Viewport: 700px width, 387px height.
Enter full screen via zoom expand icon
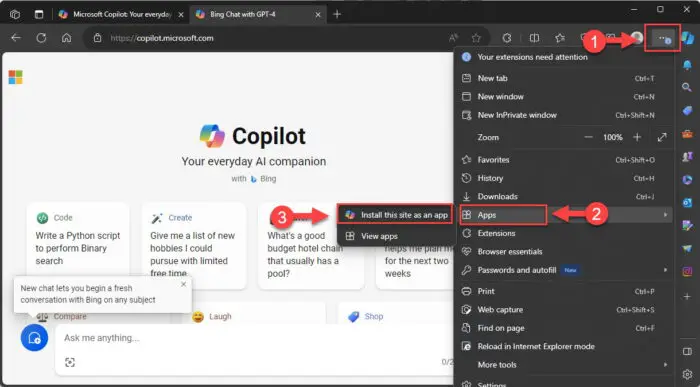[x=662, y=137]
